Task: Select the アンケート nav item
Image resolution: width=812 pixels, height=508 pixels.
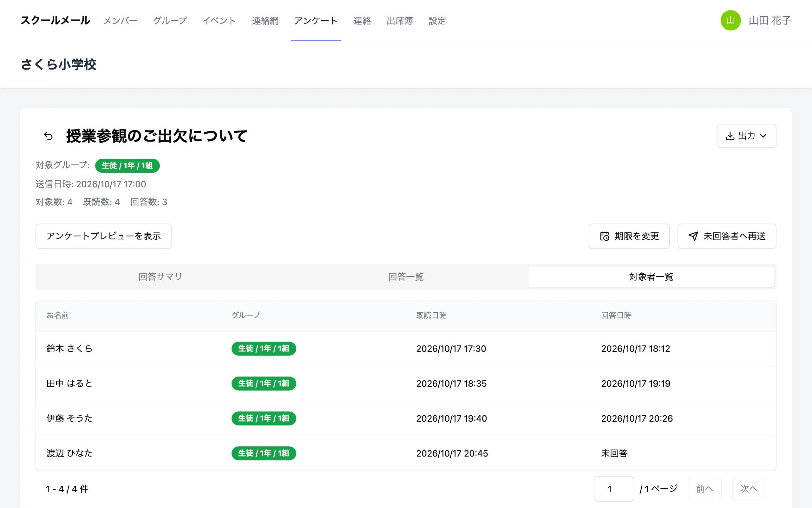Action: (316, 21)
